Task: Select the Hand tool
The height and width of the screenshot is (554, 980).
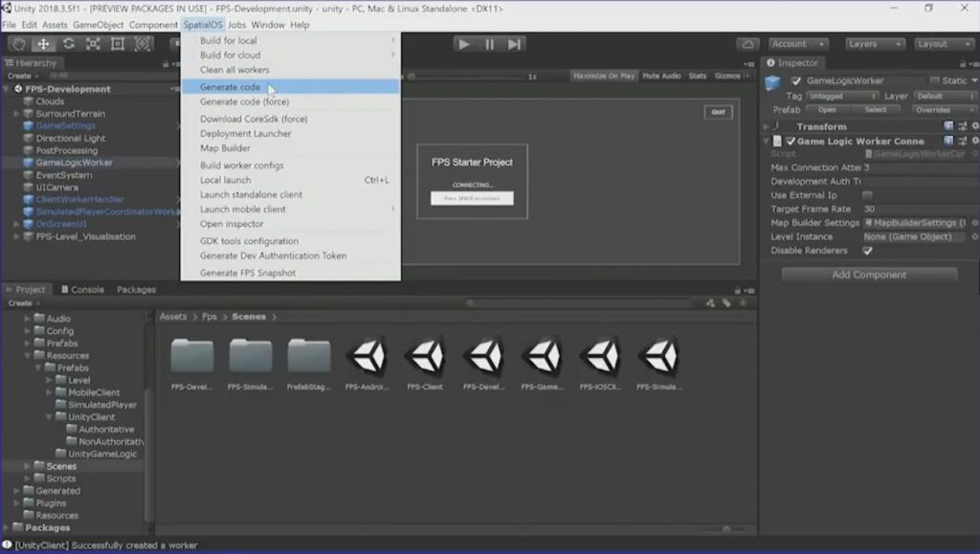Action: pyautogui.click(x=18, y=44)
